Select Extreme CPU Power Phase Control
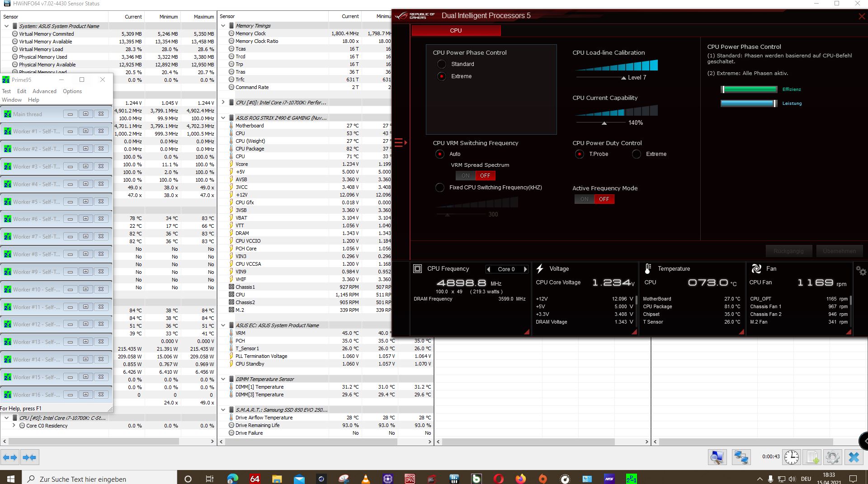The height and width of the screenshot is (484, 868). 442,76
